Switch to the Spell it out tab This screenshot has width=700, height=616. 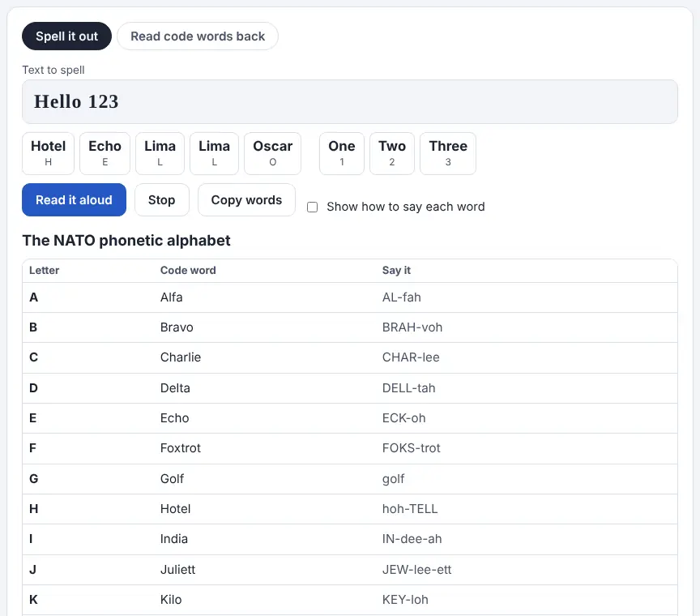coord(66,36)
